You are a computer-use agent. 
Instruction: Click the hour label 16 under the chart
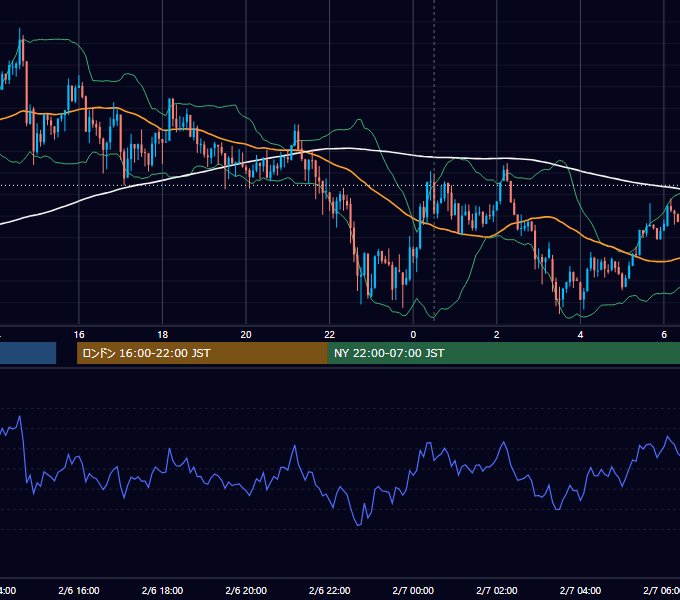(x=79, y=335)
